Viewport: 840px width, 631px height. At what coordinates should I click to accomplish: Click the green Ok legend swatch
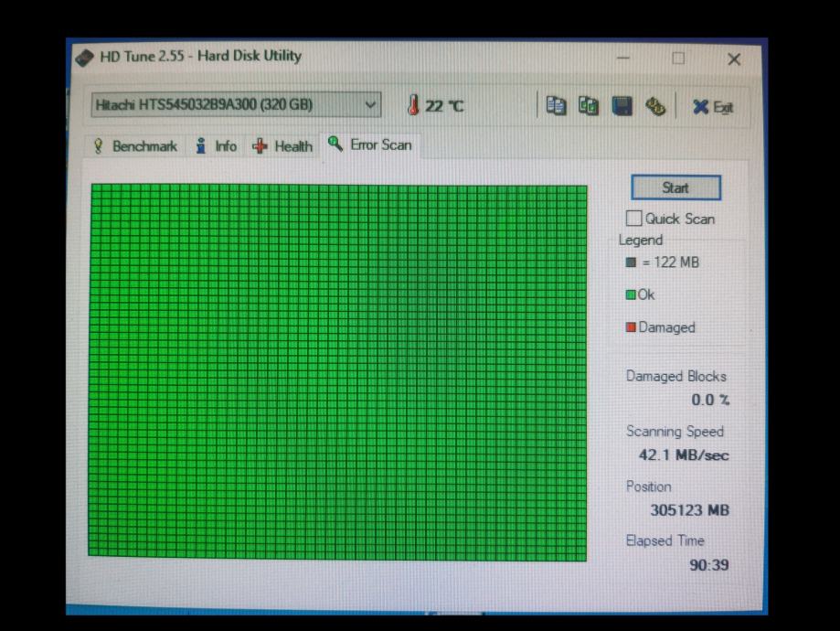click(631, 294)
